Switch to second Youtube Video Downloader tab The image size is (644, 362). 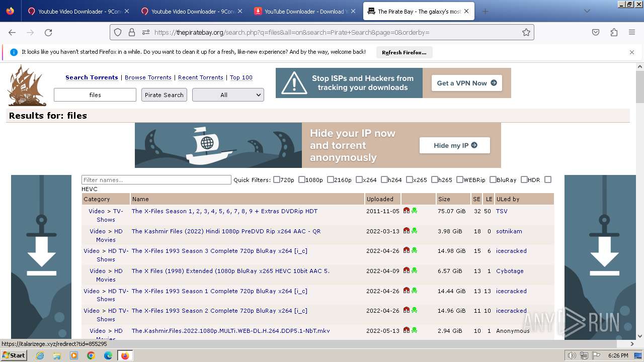(x=191, y=11)
